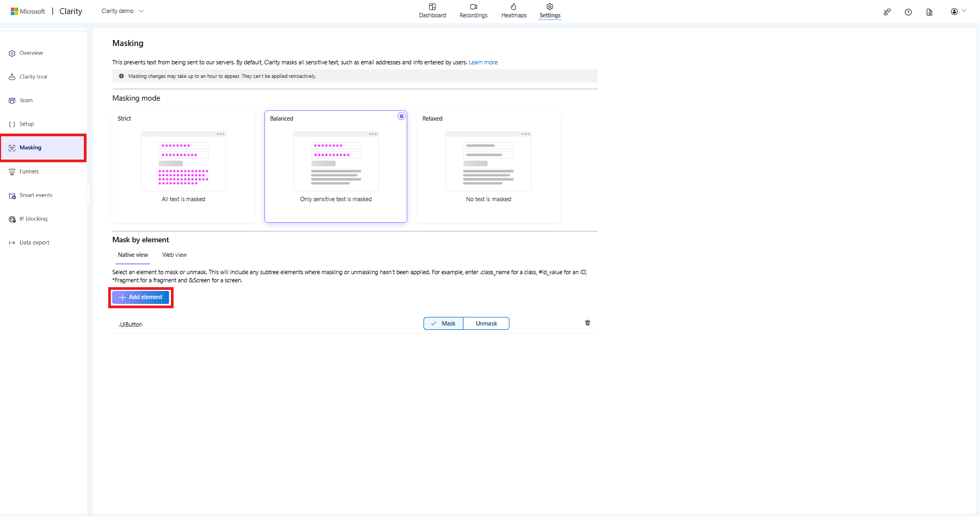Viewport: 980px width, 517px height.
Task: Click the Clarity tour icon in sidebar
Action: click(12, 77)
